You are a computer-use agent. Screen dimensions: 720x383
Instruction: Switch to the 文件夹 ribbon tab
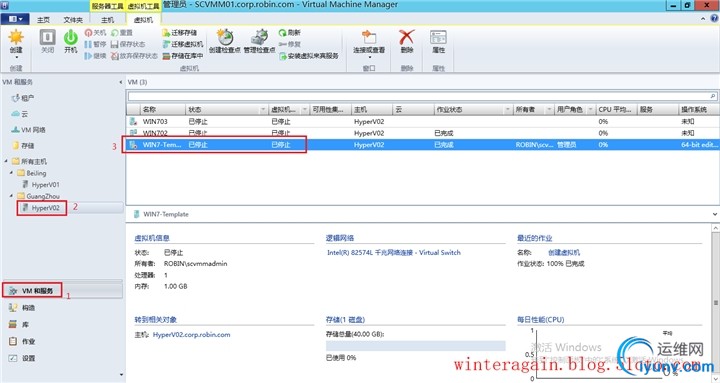(x=73, y=20)
